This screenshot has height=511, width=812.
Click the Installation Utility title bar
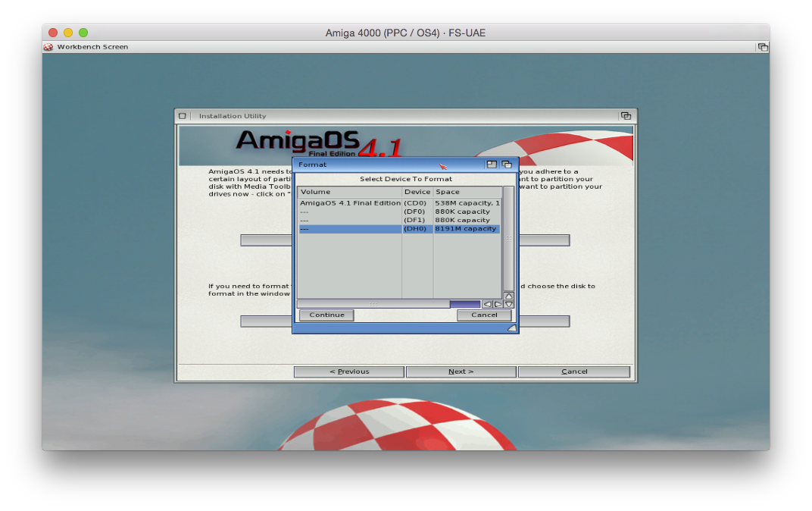tap(404, 116)
